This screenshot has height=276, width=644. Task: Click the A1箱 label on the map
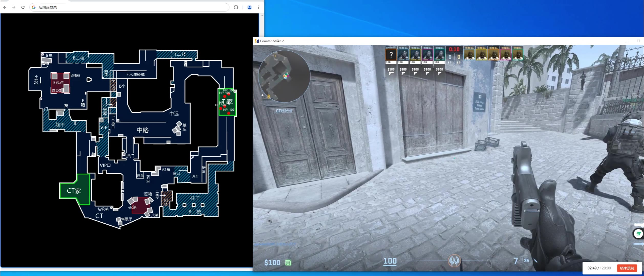pyautogui.click(x=166, y=169)
